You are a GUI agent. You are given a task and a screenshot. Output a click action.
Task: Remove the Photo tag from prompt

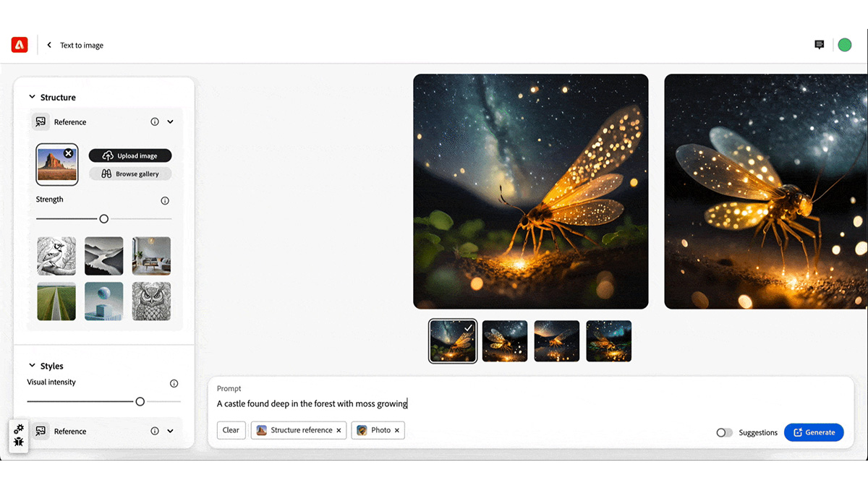[x=396, y=430]
